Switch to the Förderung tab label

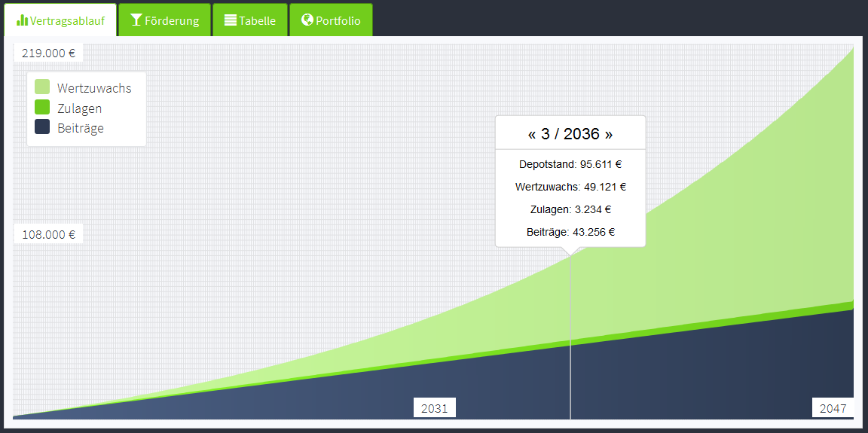pyautogui.click(x=172, y=21)
